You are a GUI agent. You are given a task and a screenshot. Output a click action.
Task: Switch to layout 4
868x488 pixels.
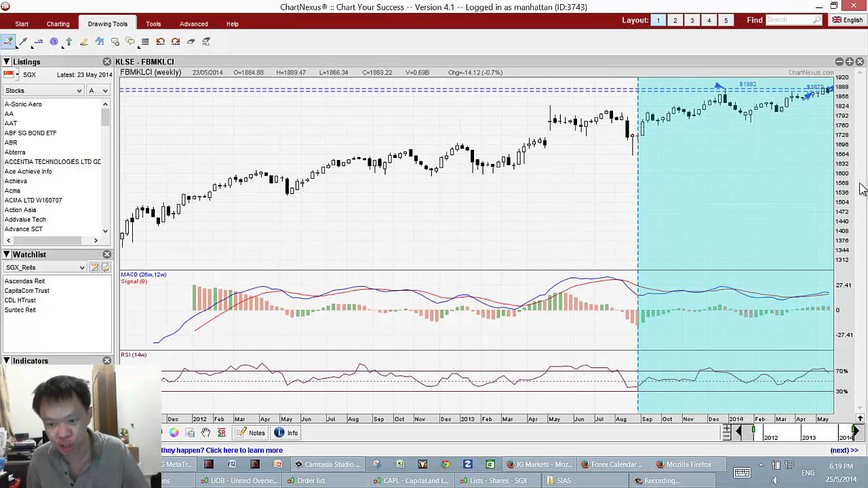click(x=709, y=20)
